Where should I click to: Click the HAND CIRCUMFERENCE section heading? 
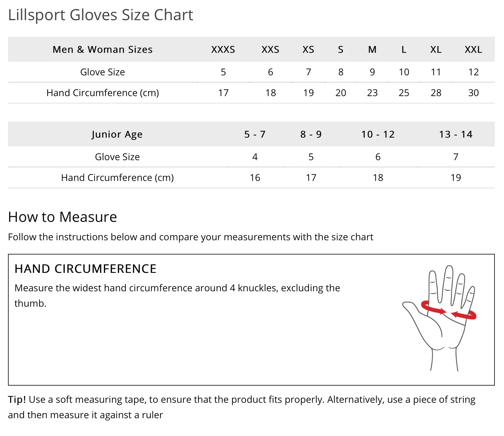coord(85,269)
